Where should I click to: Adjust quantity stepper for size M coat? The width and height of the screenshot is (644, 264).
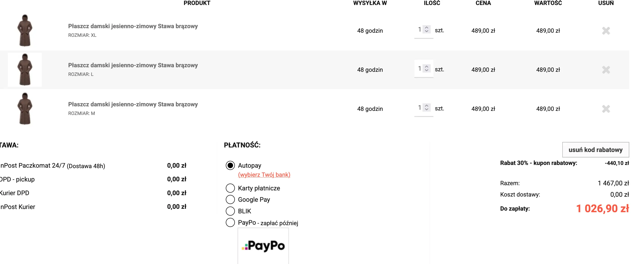click(x=427, y=108)
